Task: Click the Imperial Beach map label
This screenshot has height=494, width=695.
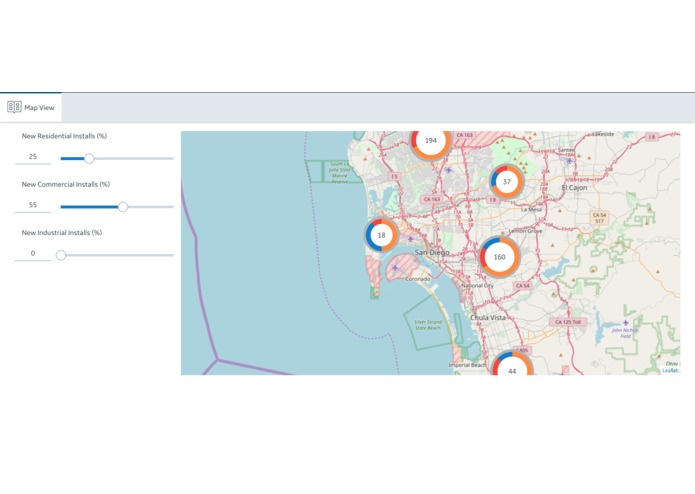Action: tap(467, 365)
